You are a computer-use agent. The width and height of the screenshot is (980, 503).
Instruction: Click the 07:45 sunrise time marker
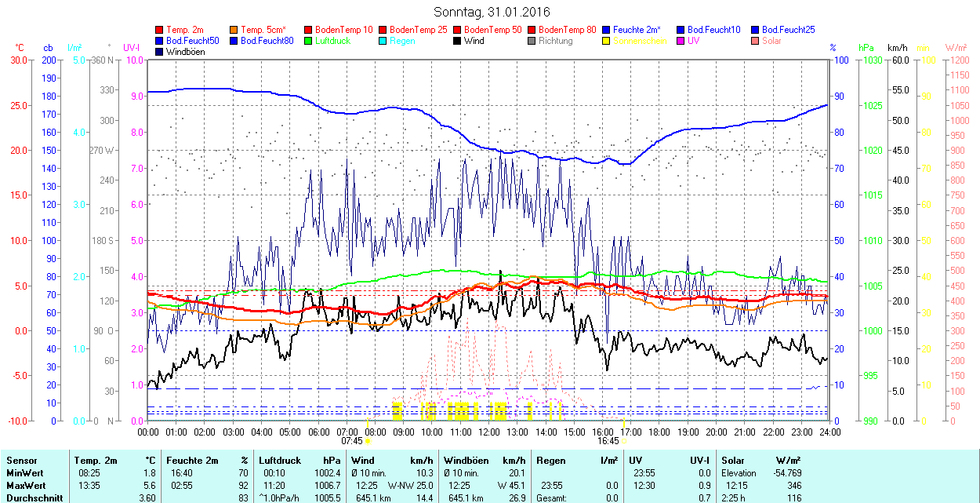(352, 440)
